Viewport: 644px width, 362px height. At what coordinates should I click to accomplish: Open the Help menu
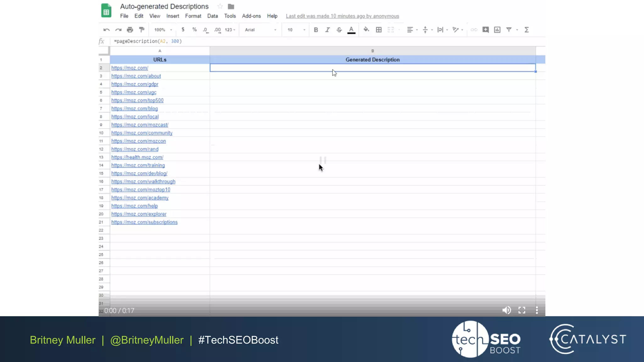click(272, 16)
